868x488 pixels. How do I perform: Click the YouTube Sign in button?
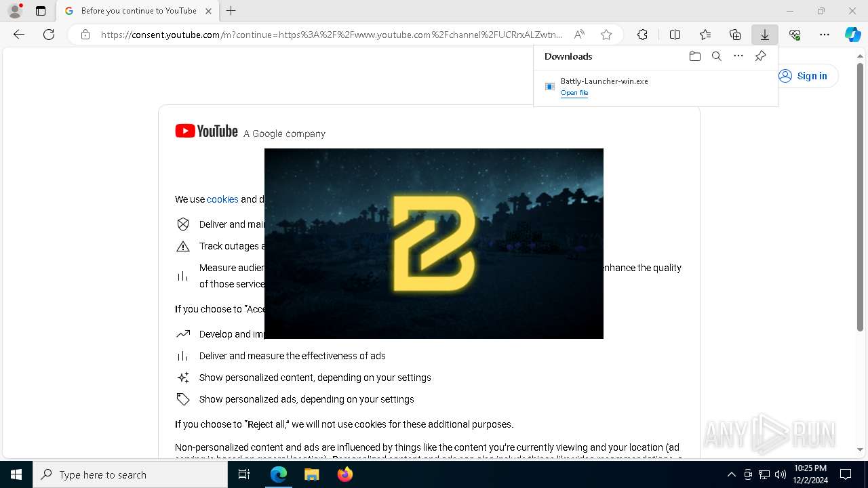[x=804, y=76]
